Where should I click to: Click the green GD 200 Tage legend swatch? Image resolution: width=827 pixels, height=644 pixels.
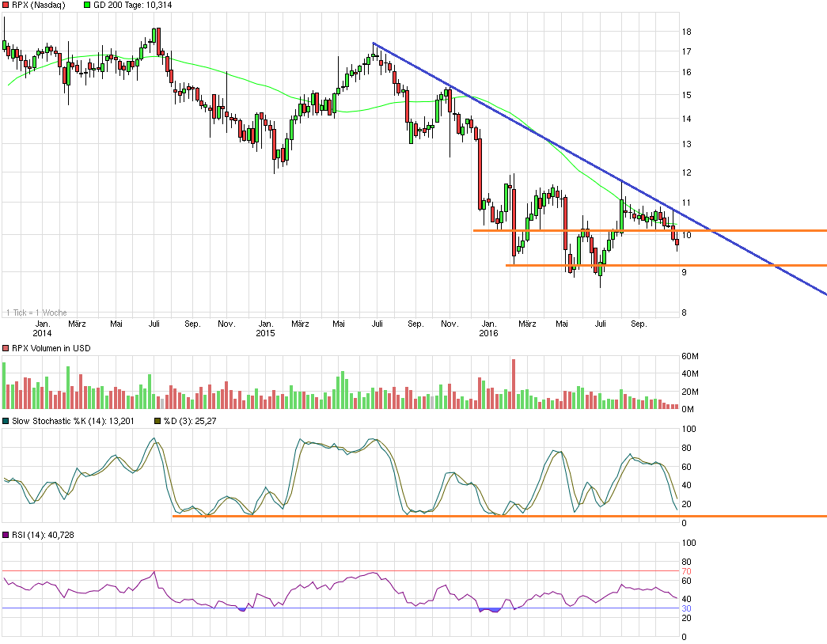coord(86,5)
